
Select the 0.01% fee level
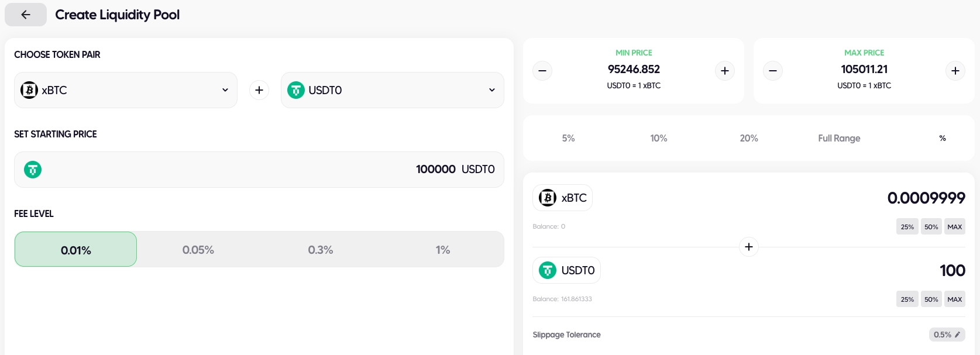coord(76,250)
